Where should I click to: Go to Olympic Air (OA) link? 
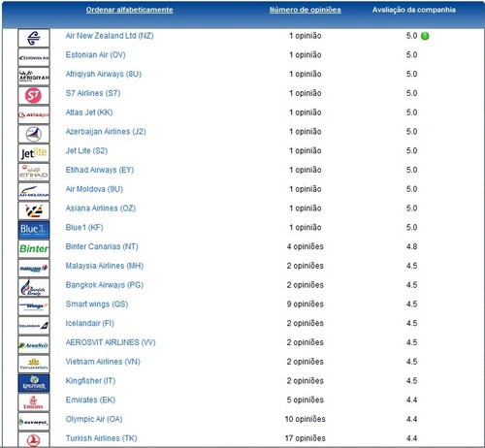tap(94, 419)
